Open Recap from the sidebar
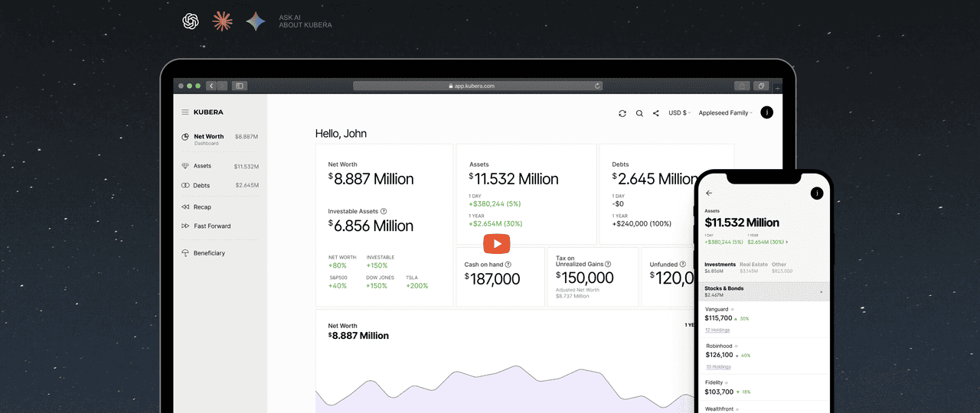Viewport: 980px width, 413px height. [202, 207]
